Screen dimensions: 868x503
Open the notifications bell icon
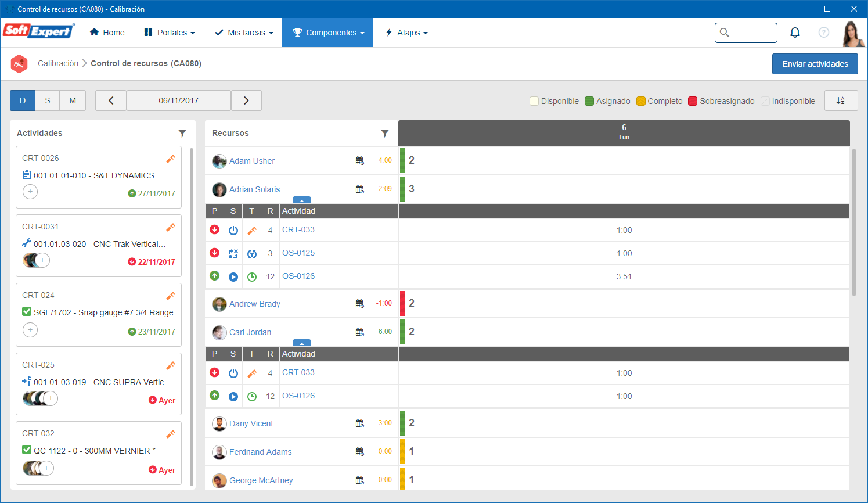(x=795, y=33)
